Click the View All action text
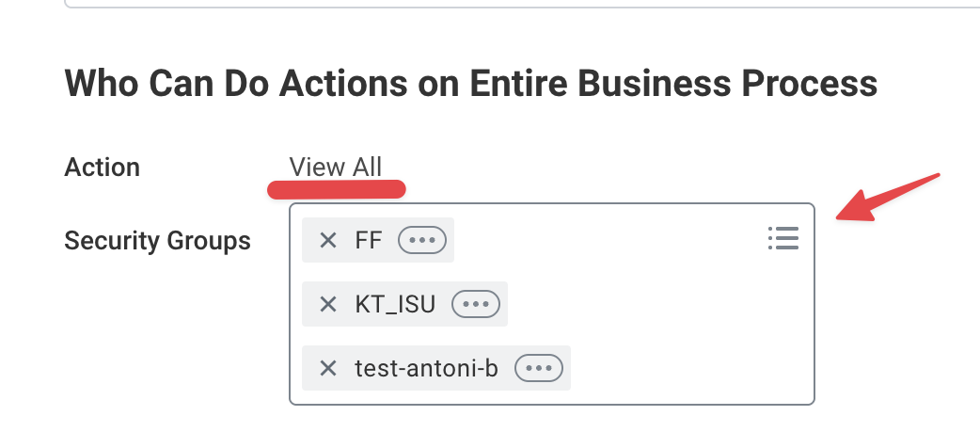 (x=336, y=168)
